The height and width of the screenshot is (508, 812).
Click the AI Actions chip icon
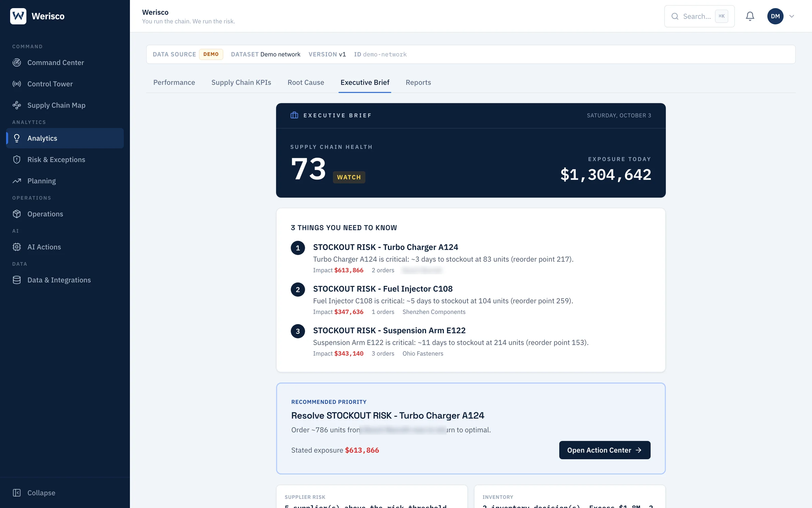tap(17, 247)
